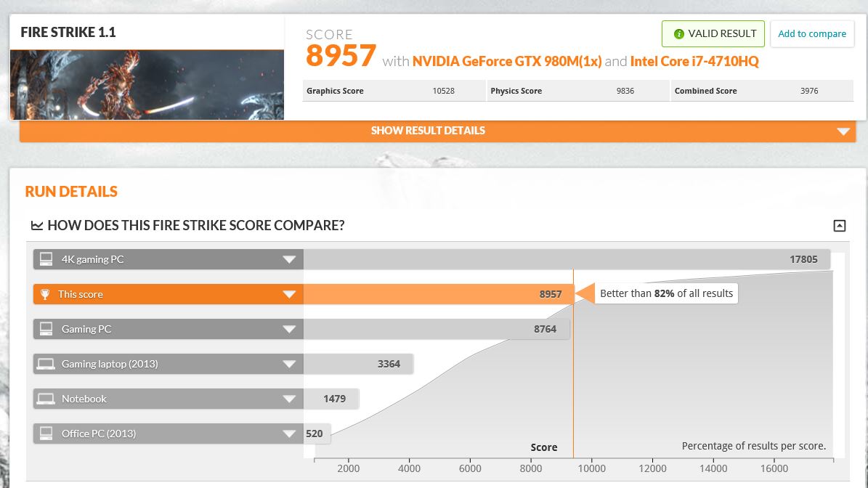Click the Score axis label
Screen dimensions: 868x488
pyautogui.click(x=543, y=447)
